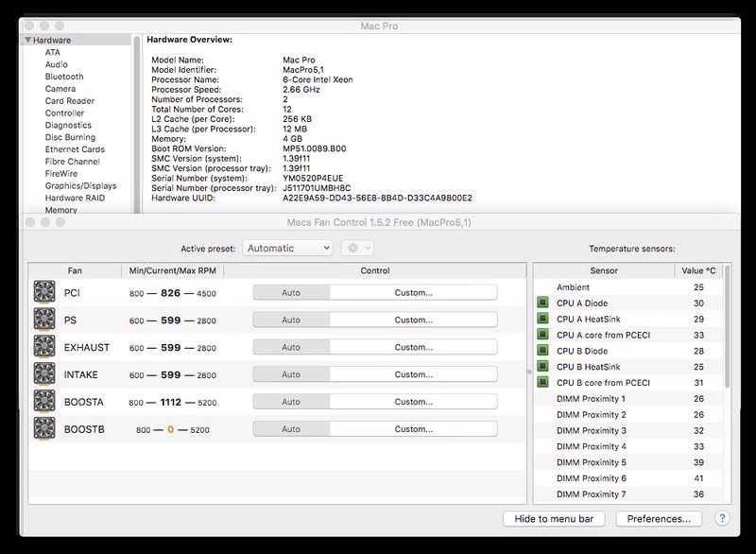Select Controller in the hardware sidebar

click(x=64, y=113)
